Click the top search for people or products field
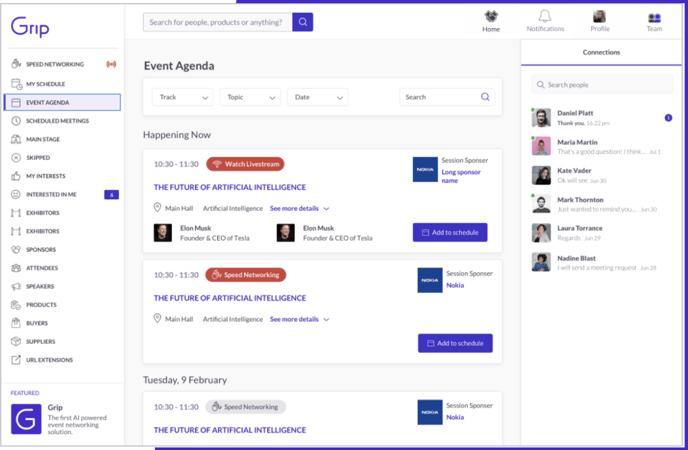Image resolution: width=688 pixels, height=450 pixels. pos(218,22)
